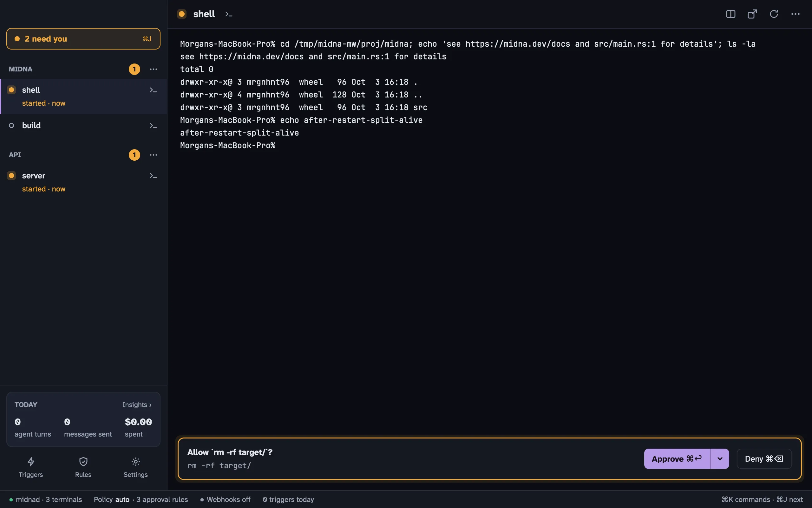812x508 pixels.
Task: Open the Triggers panel
Action: (x=31, y=467)
